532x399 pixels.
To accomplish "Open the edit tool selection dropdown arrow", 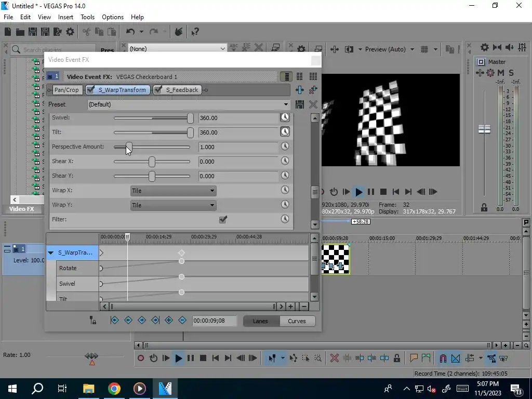I will (283, 358).
